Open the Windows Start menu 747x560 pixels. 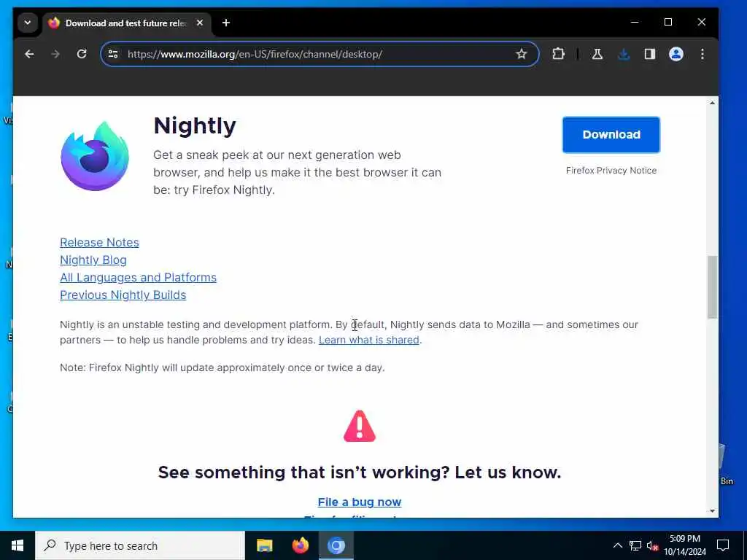click(18, 545)
